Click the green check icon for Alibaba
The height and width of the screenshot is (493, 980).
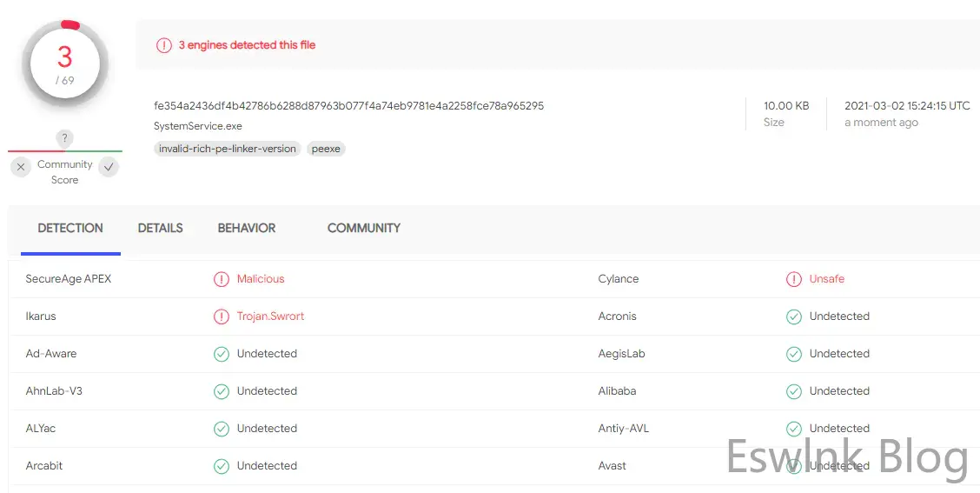tap(794, 391)
